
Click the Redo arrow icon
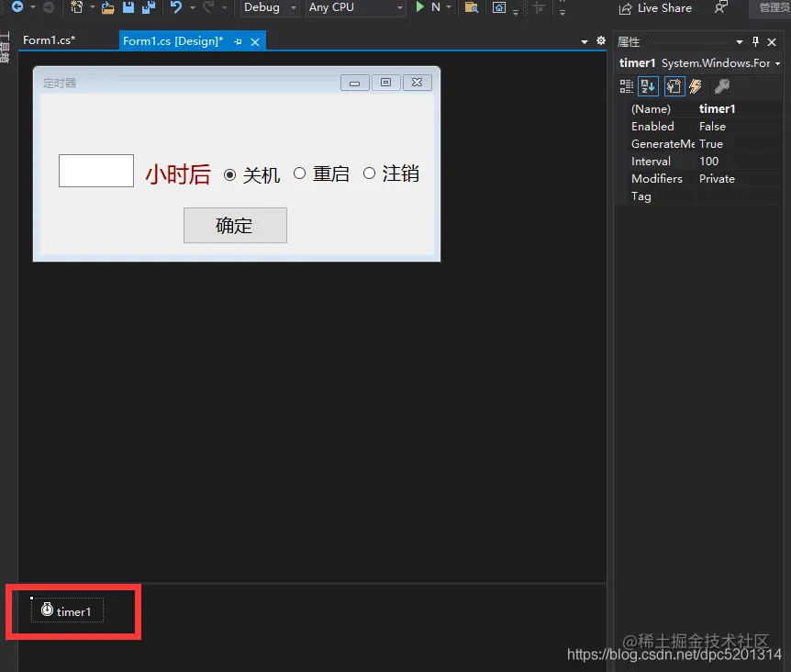tap(208, 7)
